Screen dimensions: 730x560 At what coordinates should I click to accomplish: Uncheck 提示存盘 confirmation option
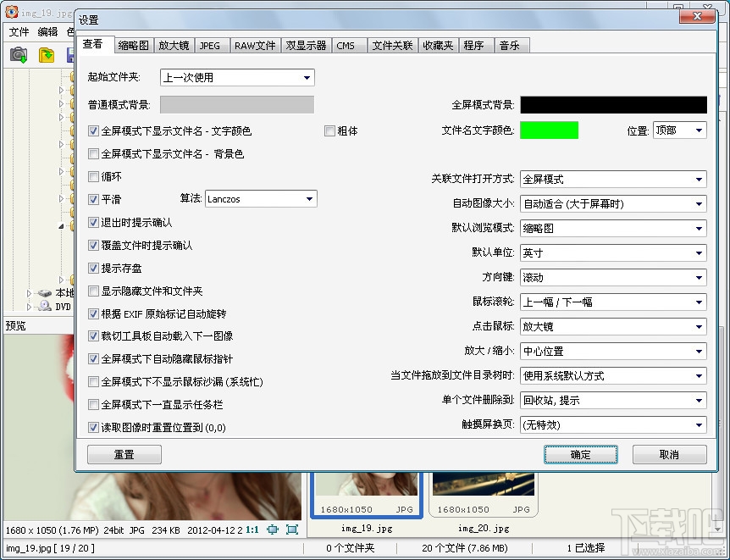94,268
